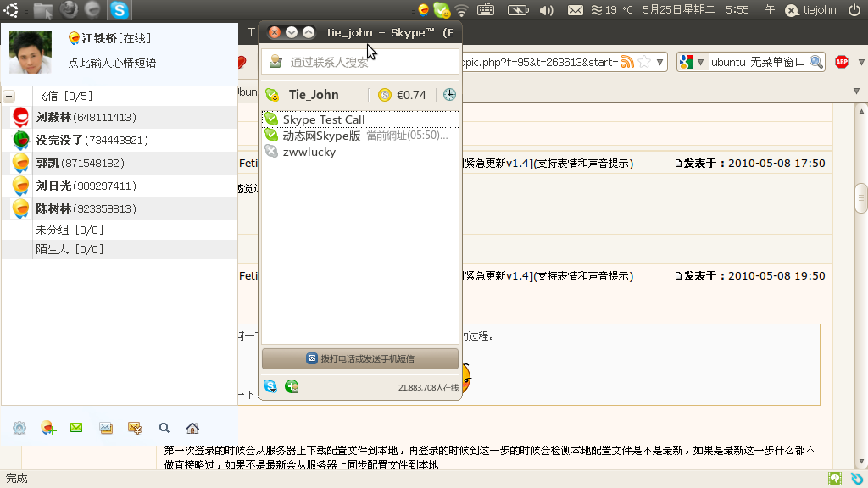Screen dimensions: 868x488
Task: Click 点此输入心情短语 mood field
Action: 113,63
